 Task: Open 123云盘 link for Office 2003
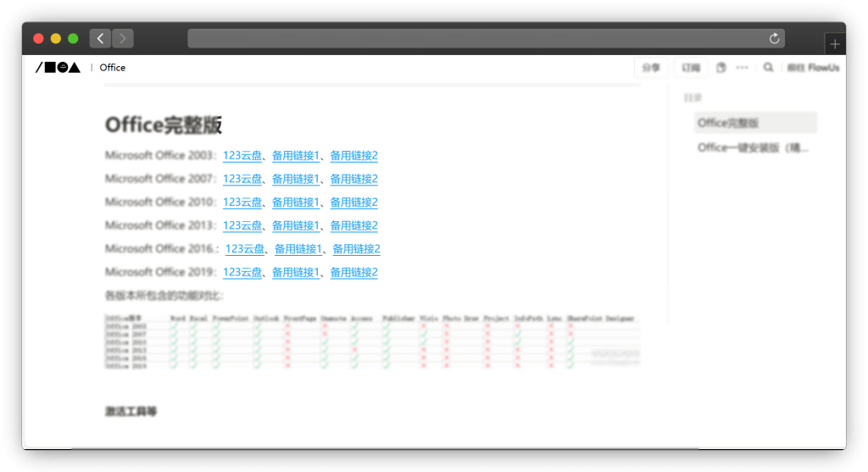[x=242, y=156]
